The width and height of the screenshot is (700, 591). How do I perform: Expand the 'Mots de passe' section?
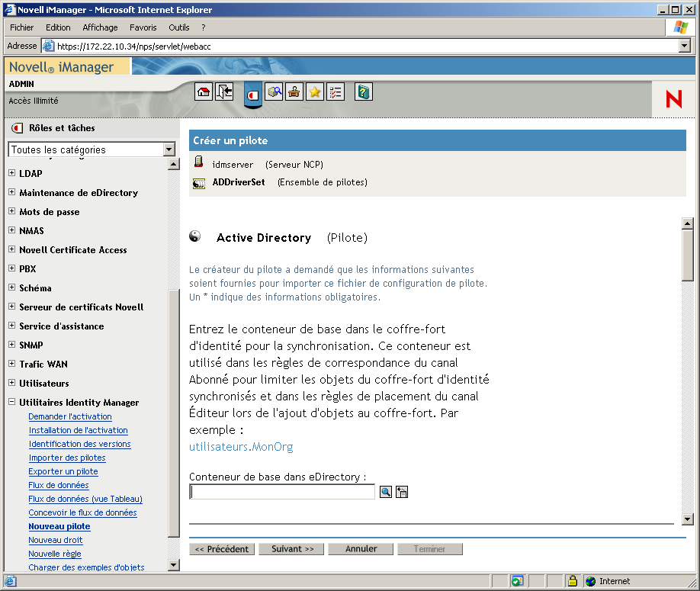pos(11,211)
